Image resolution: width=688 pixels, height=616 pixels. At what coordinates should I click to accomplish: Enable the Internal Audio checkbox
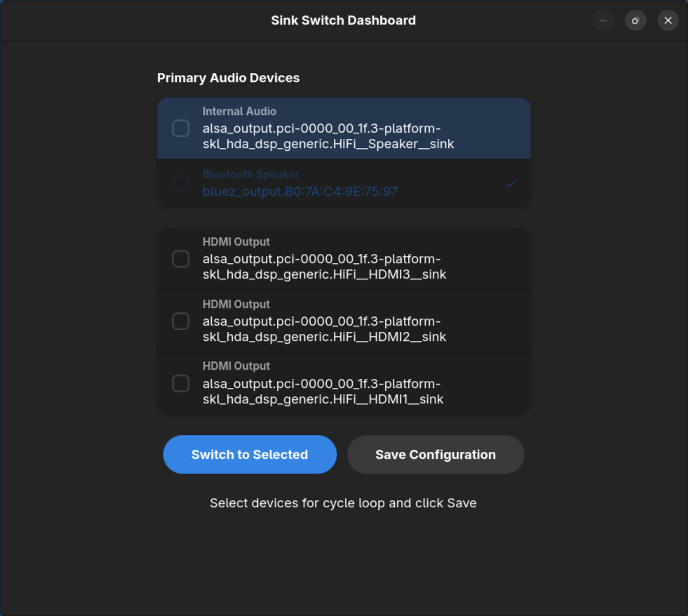(180, 128)
